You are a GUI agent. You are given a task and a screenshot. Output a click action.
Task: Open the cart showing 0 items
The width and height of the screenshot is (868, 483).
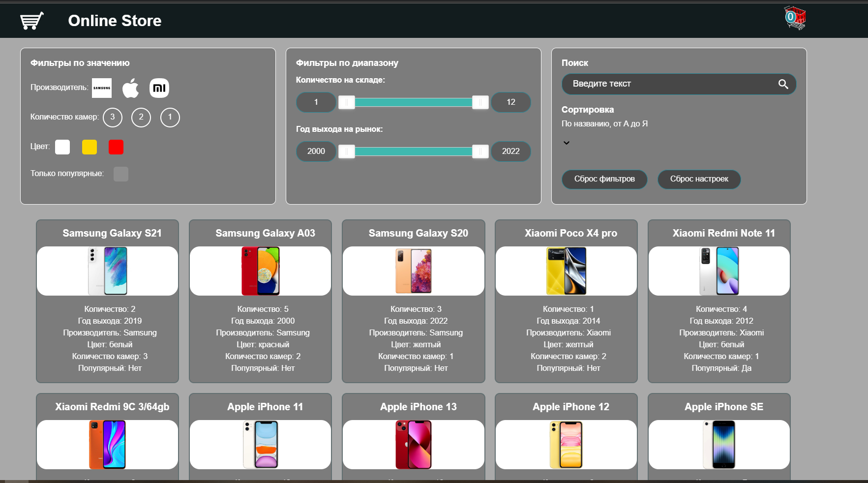click(795, 18)
